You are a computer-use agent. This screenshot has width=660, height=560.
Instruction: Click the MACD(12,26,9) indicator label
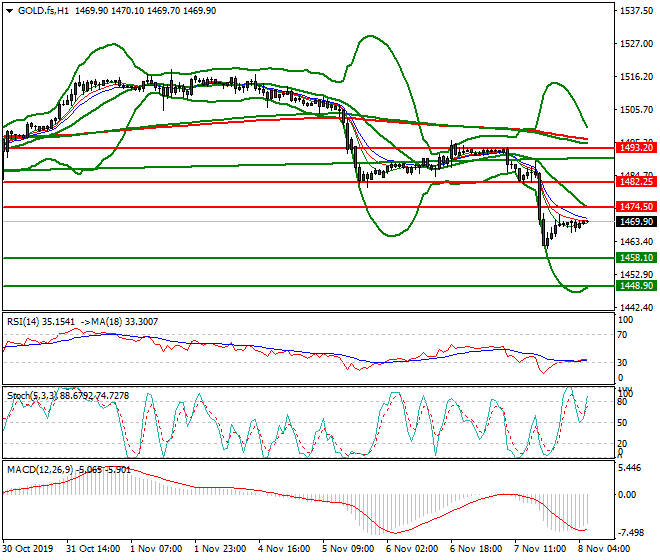tap(38, 468)
